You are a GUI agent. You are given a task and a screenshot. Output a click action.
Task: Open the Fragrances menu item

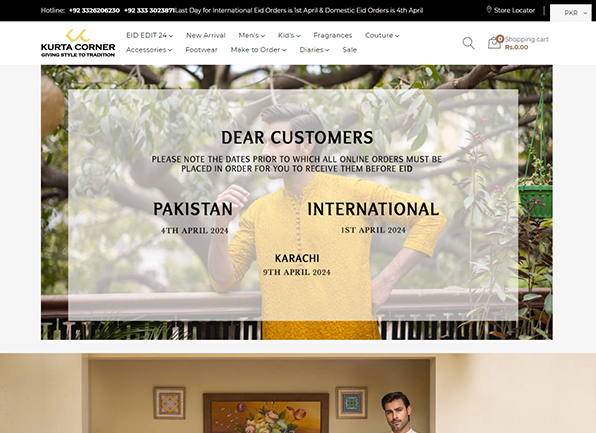pyautogui.click(x=333, y=35)
